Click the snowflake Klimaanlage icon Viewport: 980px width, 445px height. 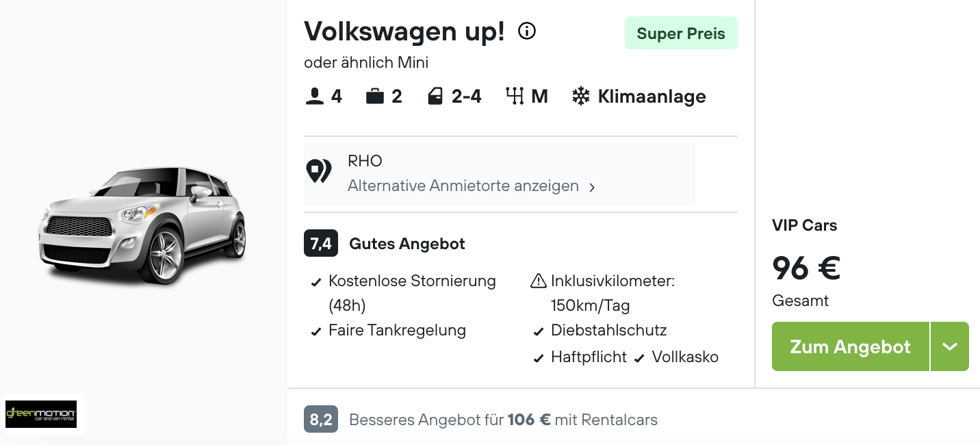(x=581, y=97)
